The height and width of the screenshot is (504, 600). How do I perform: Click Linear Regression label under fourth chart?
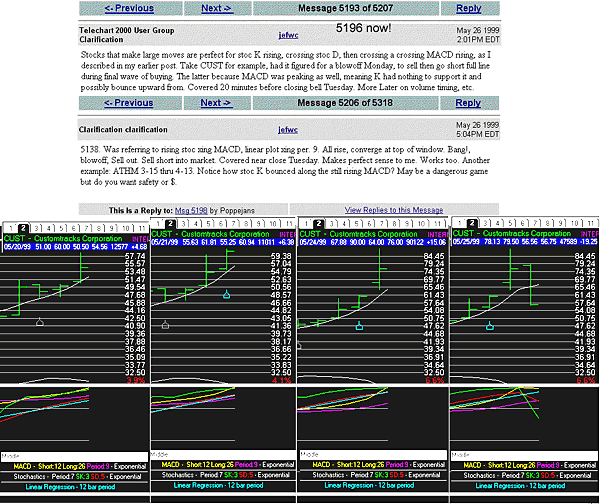click(524, 488)
